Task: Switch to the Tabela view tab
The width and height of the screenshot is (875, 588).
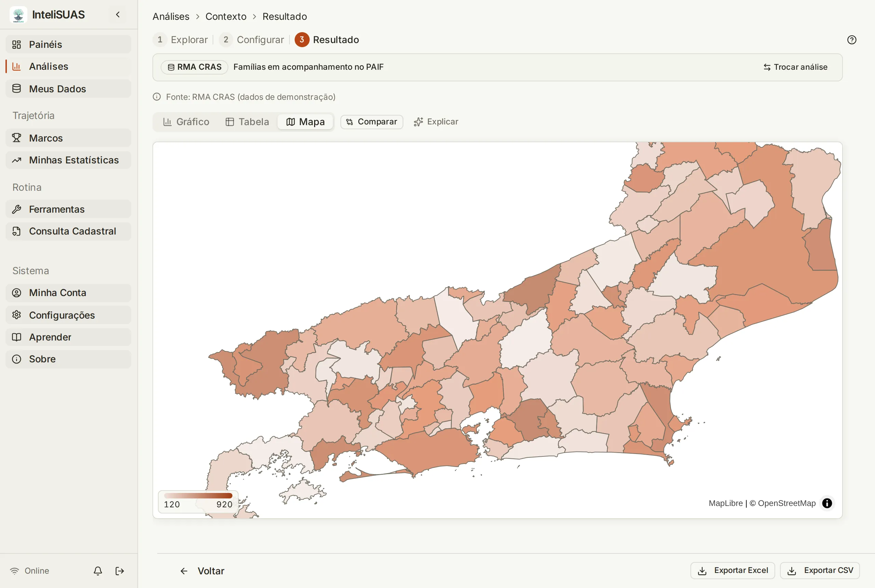Action: coord(247,122)
